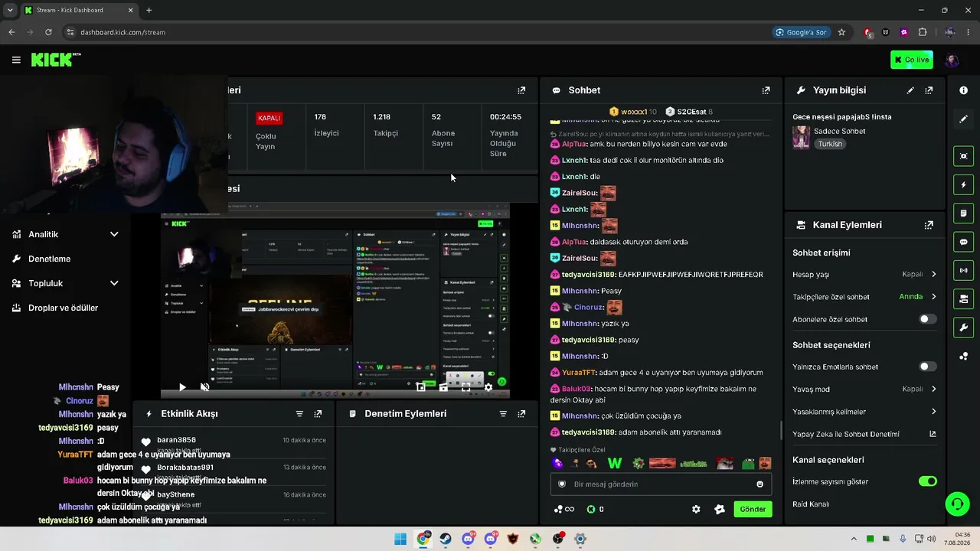Toggle Abonelere özel sohbet switch
980x551 pixels.
click(x=927, y=319)
